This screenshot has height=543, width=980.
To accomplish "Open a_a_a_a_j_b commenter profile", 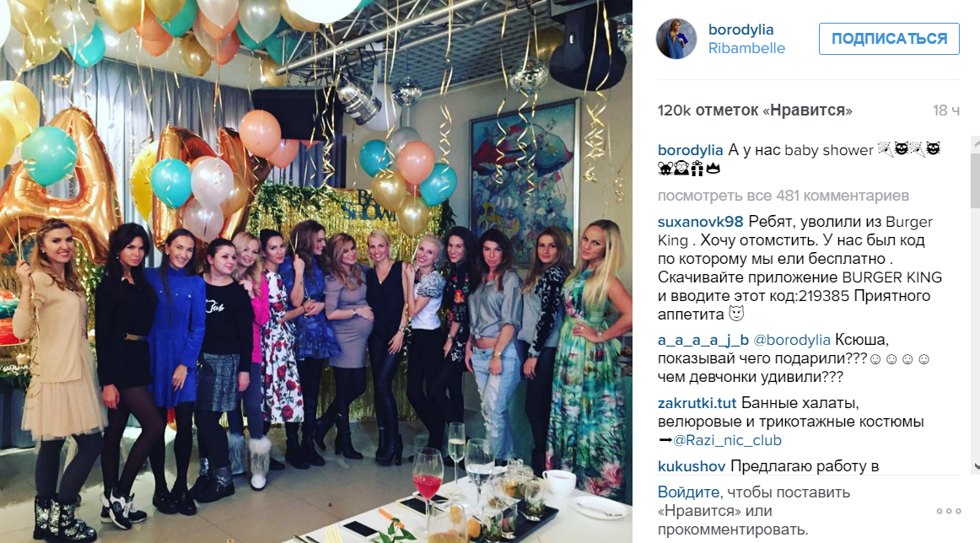I will pyautogui.click(x=703, y=340).
